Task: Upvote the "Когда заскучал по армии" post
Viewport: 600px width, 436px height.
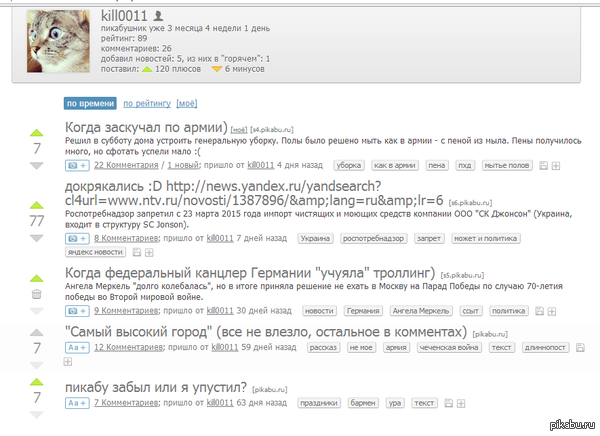Action: [x=37, y=132]
